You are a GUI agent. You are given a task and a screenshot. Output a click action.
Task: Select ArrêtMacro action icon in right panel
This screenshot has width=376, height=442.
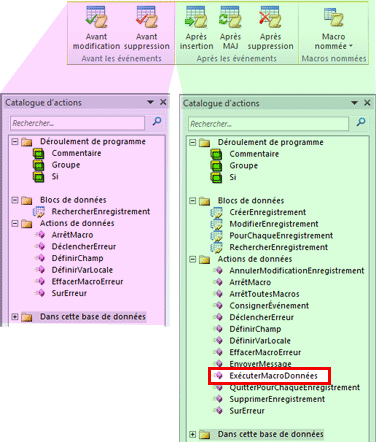(x=218, y=282)
